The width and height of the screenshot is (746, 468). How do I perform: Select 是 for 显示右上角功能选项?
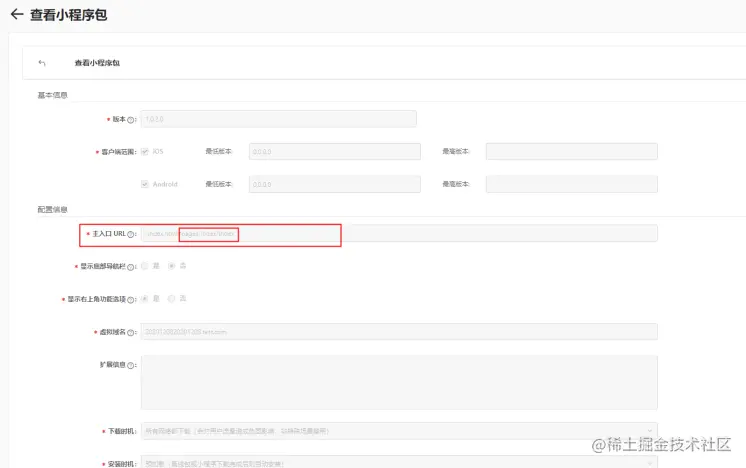145,299
